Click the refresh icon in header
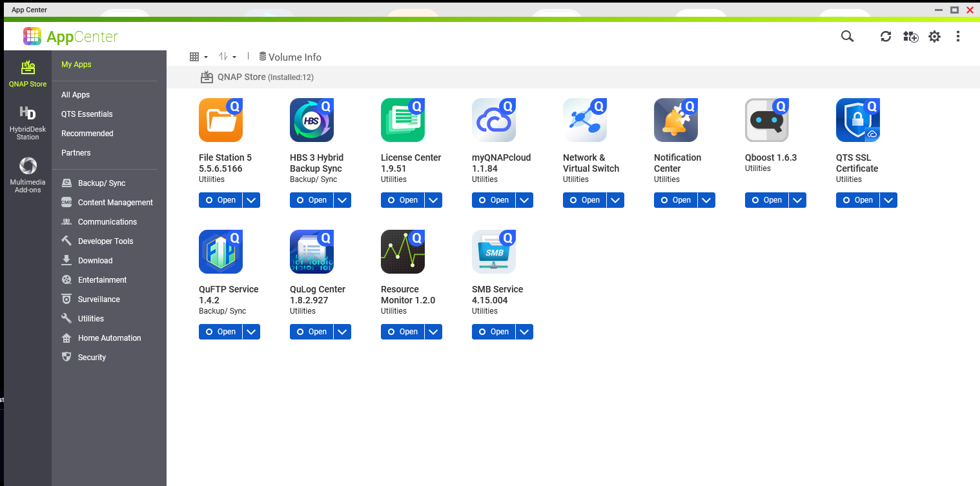The image size is (980, 486). [886, 37]
